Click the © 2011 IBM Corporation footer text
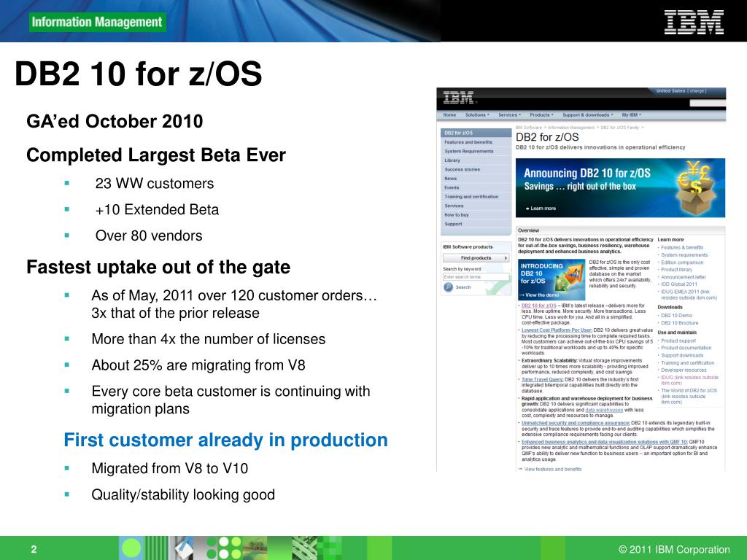Image resolution: width=747 pixels, height=560 pixels. (674, 550)
